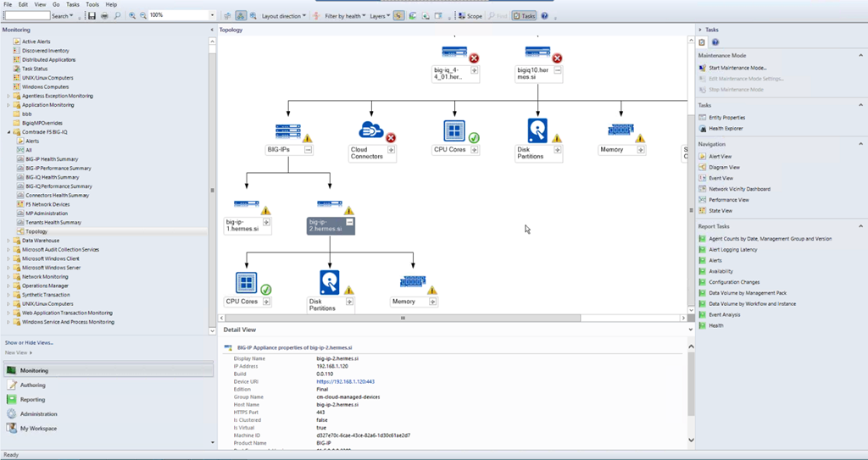Click the print icon in toolbar
868x460 pixels.
(x=104, y=16)
